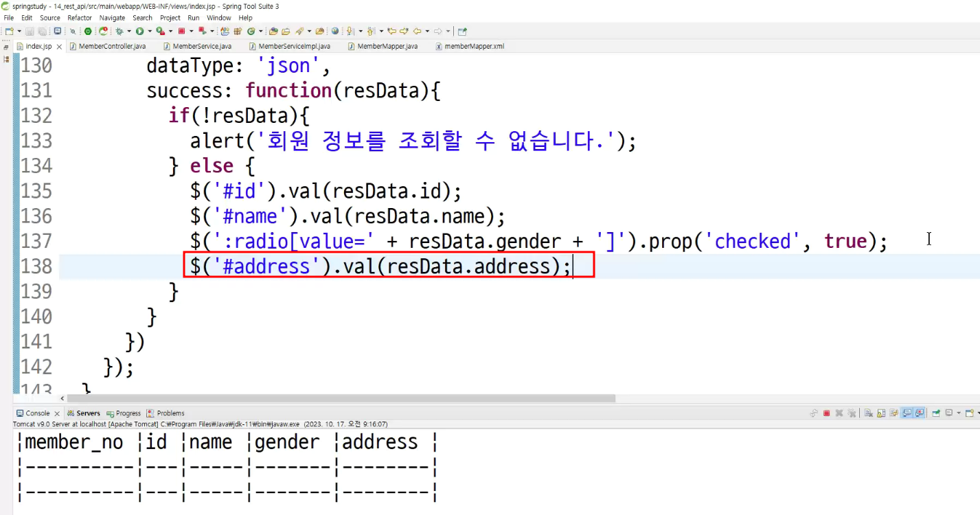Click the red Terminate icon in the Console toolbar
This screenshot has height=515, width=980.
(826, 413)
